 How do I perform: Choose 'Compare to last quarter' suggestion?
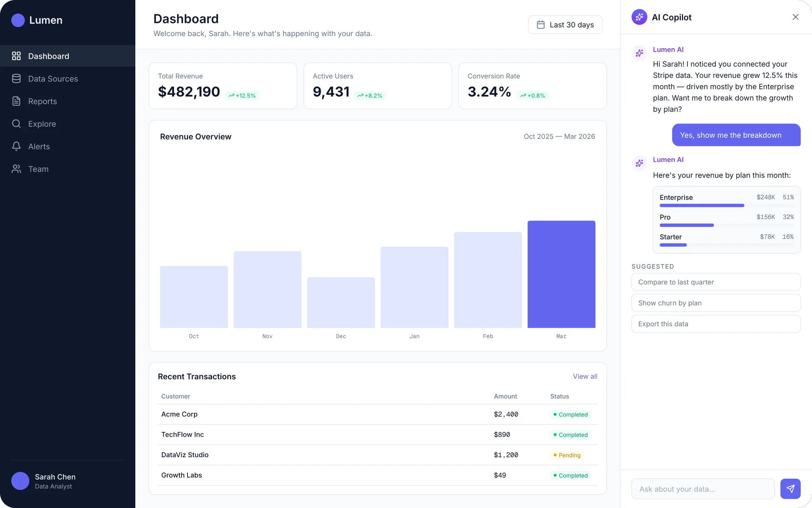click(x=716, y=282)
